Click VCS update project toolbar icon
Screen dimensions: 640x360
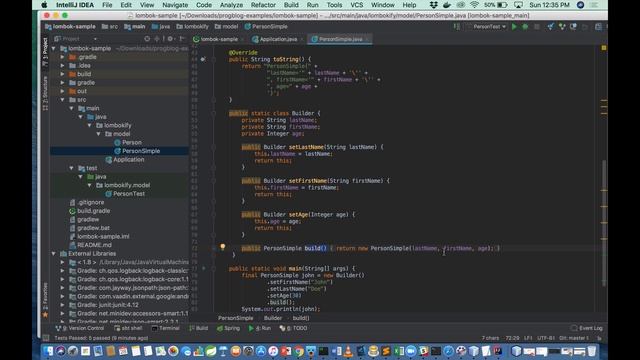(x=551, y=27)
